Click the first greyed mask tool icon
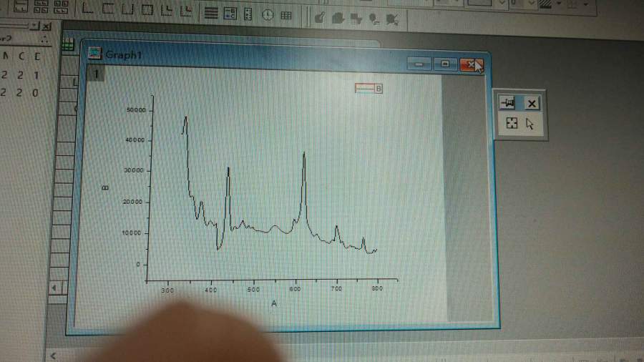This screenshot has height=362, width=644. tap(320, 18)
